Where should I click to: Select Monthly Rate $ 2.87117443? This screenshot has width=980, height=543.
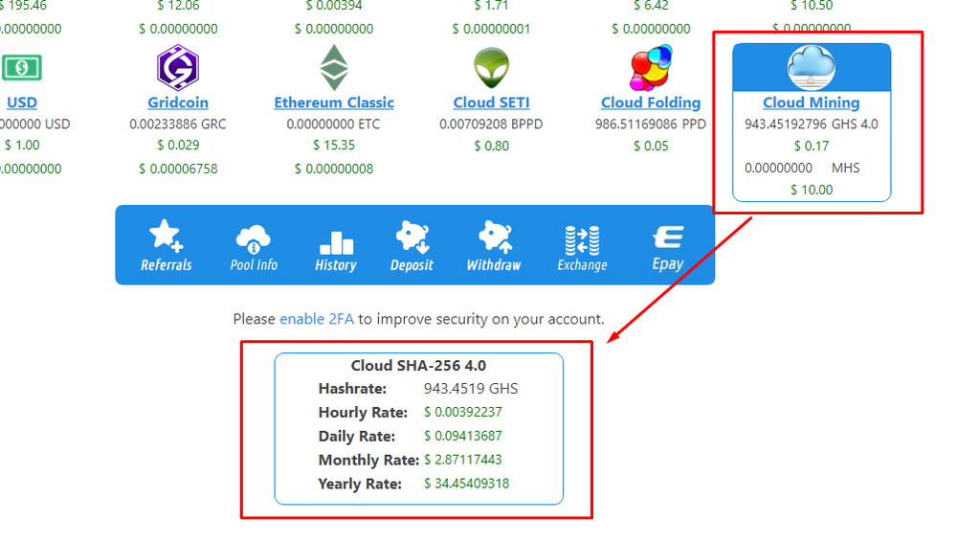pyautogui.click(x=462, y=459)
